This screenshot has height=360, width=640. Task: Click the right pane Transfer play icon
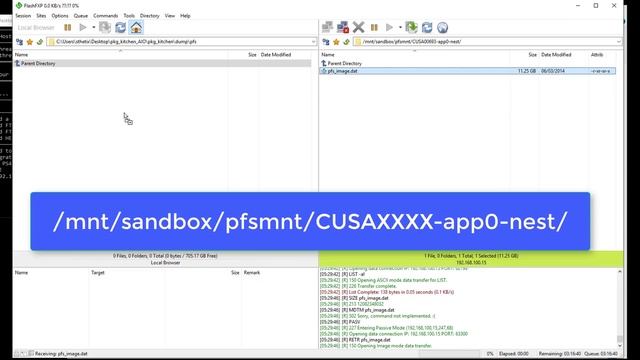(x=389, y=27)
